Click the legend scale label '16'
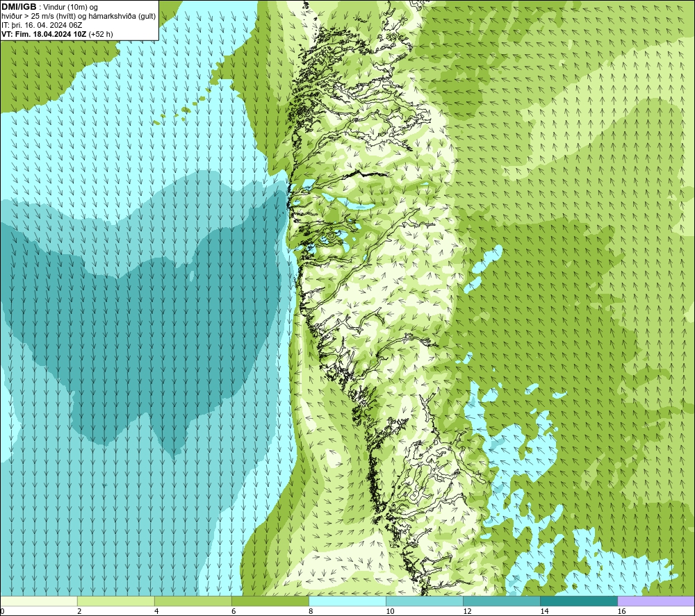This screenshot has width=695, height=616. pyautogui.click(x=621, y=611)
